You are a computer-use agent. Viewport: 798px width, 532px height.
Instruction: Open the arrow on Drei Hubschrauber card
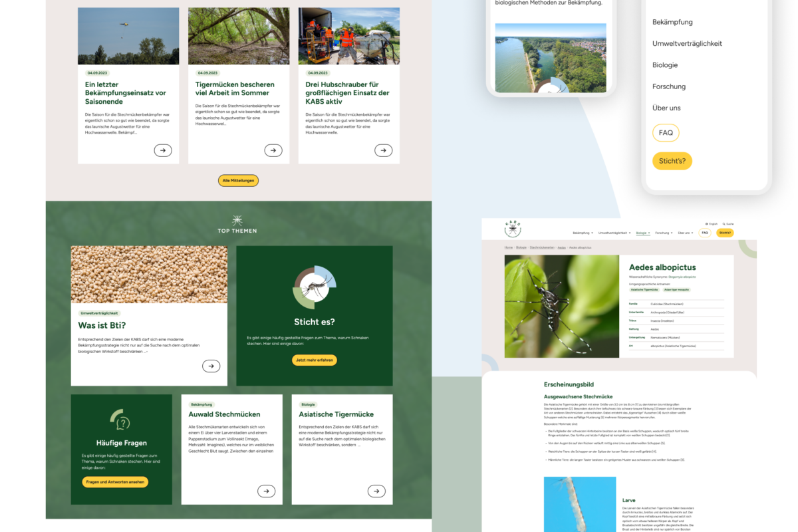(384, 150)
